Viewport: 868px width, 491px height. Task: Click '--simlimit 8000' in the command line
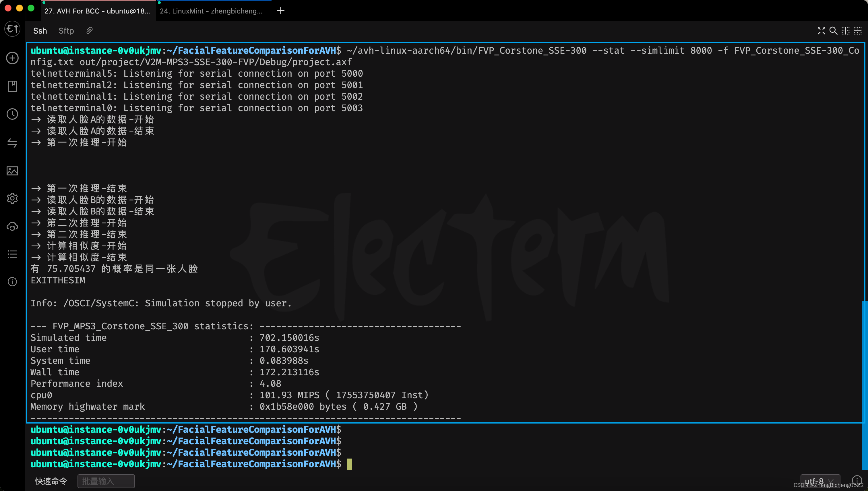[671, 51]
